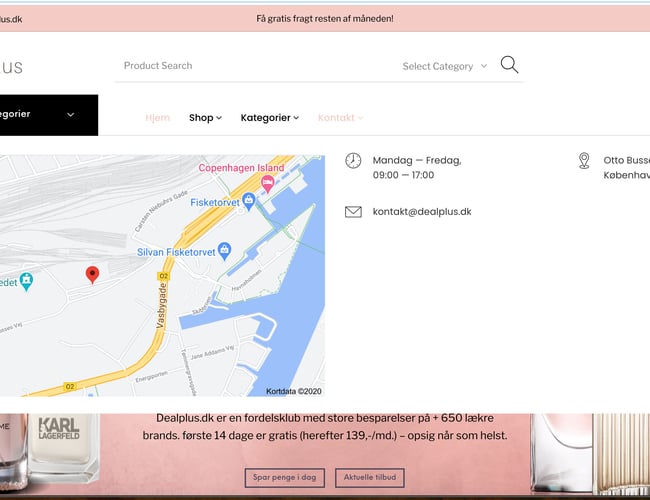The width and height of the screenshot is (650, 500).
Task: Click the clock opening hours icon
Action: point(353,160)
